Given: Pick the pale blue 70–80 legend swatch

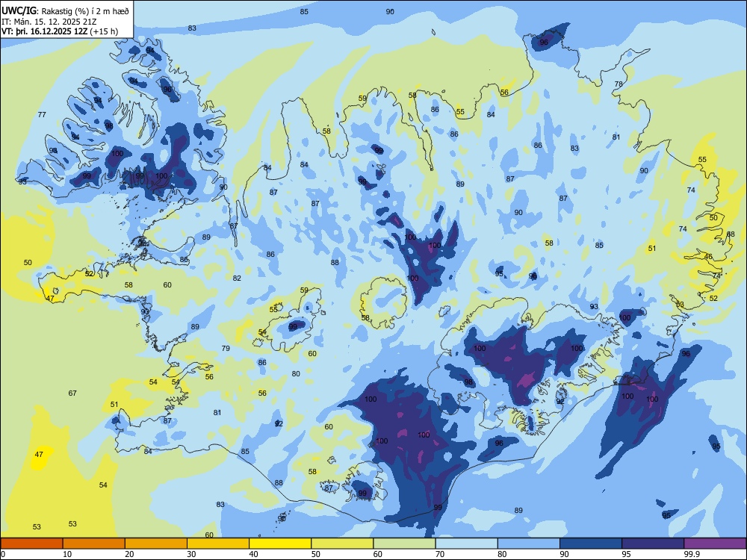Looking at the screenshot, I should click(466, 544).
